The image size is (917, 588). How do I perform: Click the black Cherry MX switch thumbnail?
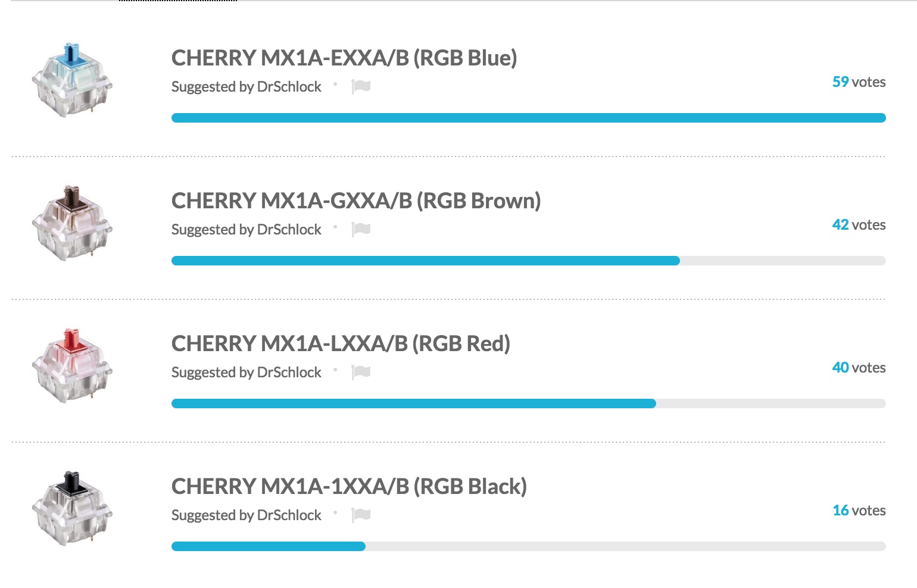click(x=72, y=509)
